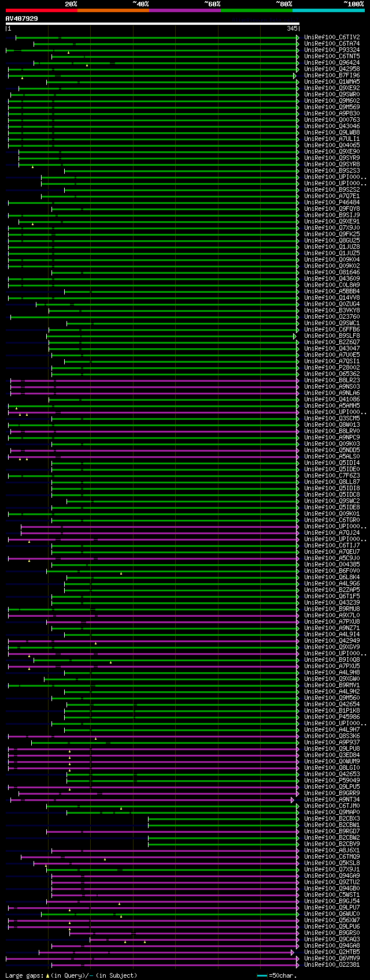This screenshot has height=980, width=370.
Task: Click label UniRef100_A9NT34
Action: tap(332, 799)
